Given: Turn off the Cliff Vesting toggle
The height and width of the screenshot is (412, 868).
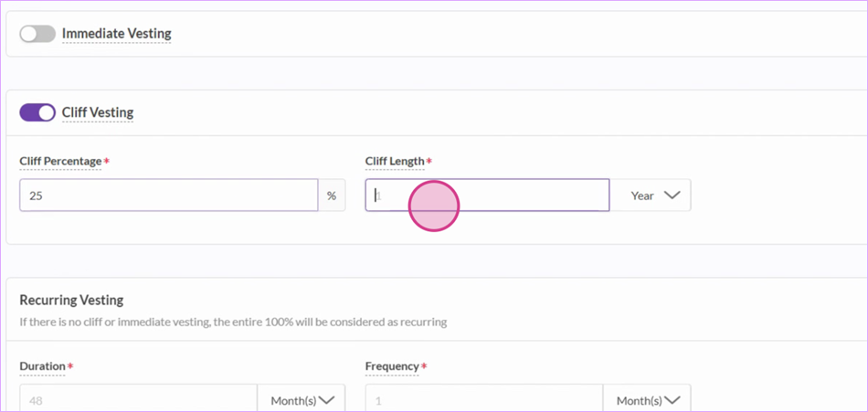Looking at the screenshot, I should [x=37, y=112].
